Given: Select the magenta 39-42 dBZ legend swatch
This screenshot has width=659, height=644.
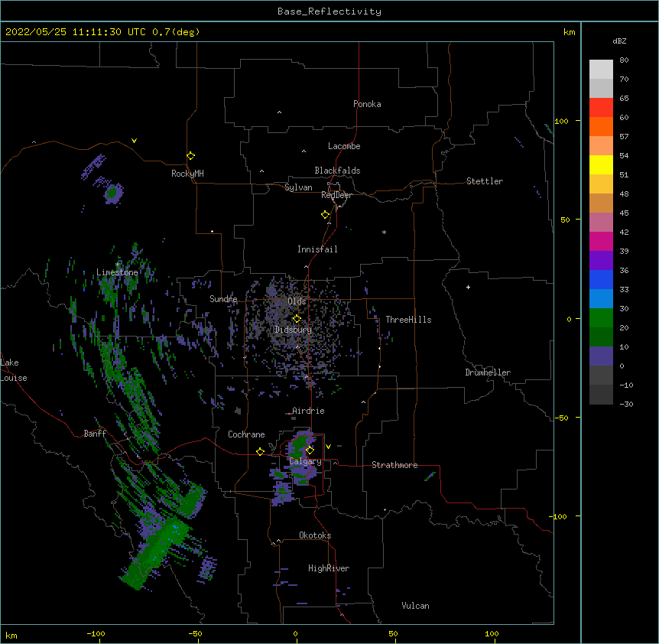Looking at the screenshot, I should coord(601,241).
